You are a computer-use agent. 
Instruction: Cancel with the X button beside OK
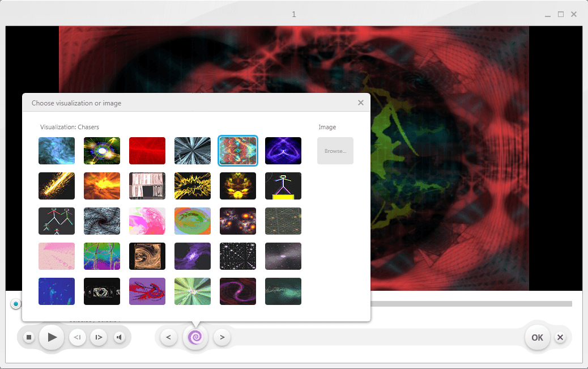point(560,338)
